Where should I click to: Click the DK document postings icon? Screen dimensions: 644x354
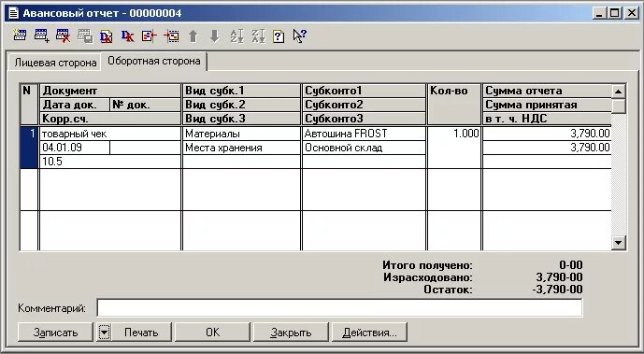pos(106,36)
